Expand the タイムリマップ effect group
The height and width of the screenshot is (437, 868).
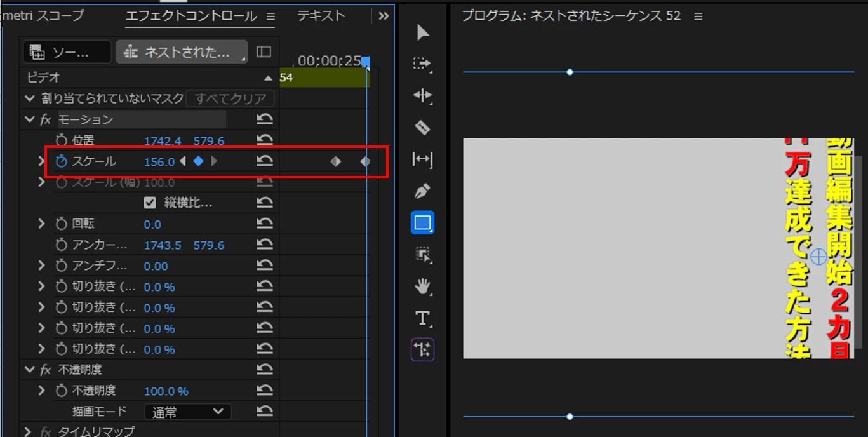(x=28, y=432)
